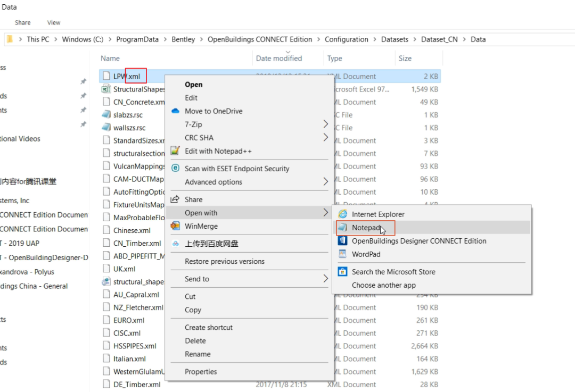Select the EURO.xml file
Image resolution: width=575 pixels, height=392 pixels.
click(x=129, y=320)
